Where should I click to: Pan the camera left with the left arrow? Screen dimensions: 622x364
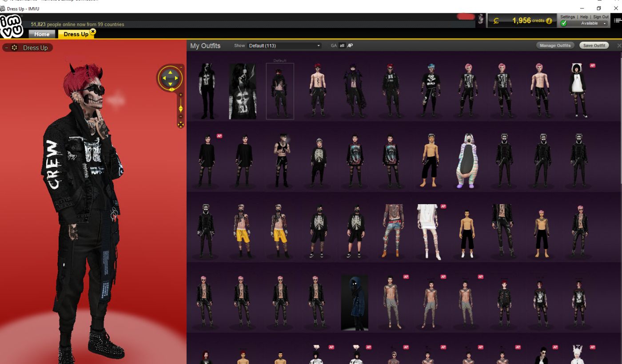click(163, 78)
